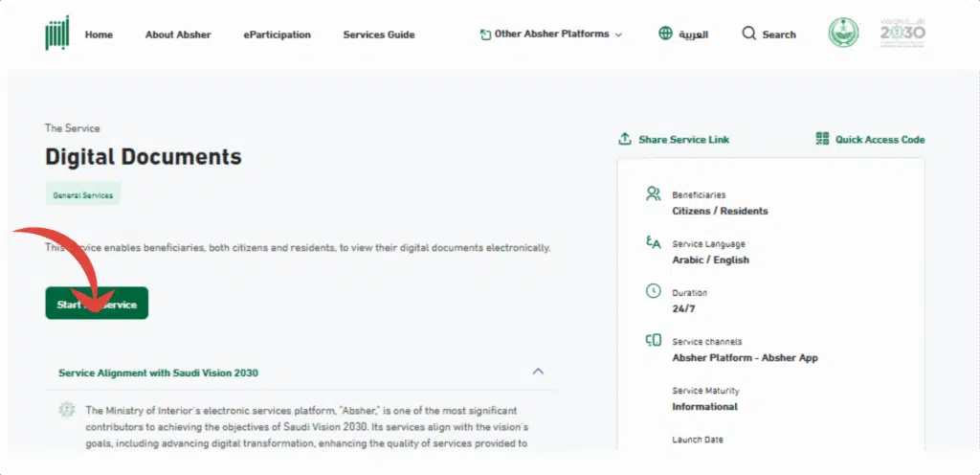Click the Ministry of Interior emblem
Image resolution: width=980 pixels, height=475 pixels.
(x=843, y=34)
